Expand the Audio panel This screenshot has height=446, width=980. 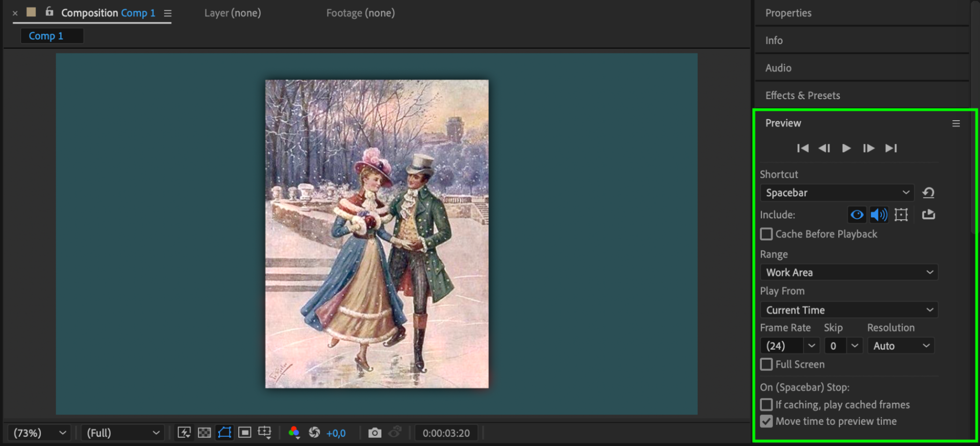coord(779,68)
